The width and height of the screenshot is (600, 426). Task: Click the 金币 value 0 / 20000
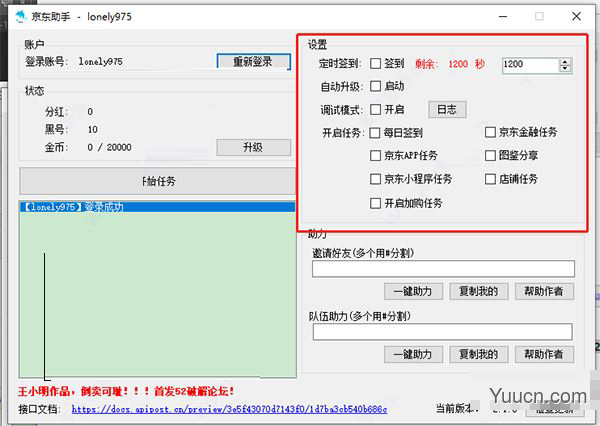coord(109,147)
